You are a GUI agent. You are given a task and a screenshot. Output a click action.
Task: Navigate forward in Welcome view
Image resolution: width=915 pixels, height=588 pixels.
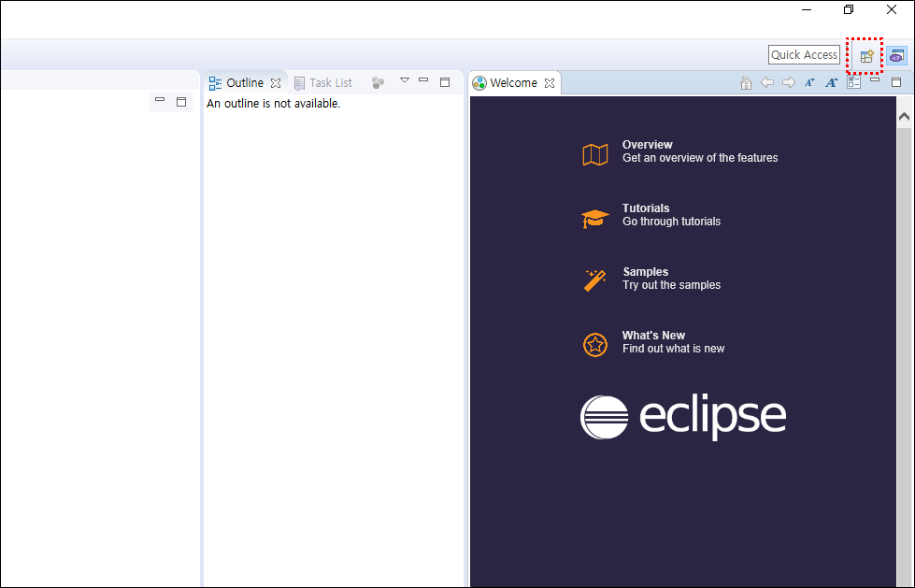(789, 82)
